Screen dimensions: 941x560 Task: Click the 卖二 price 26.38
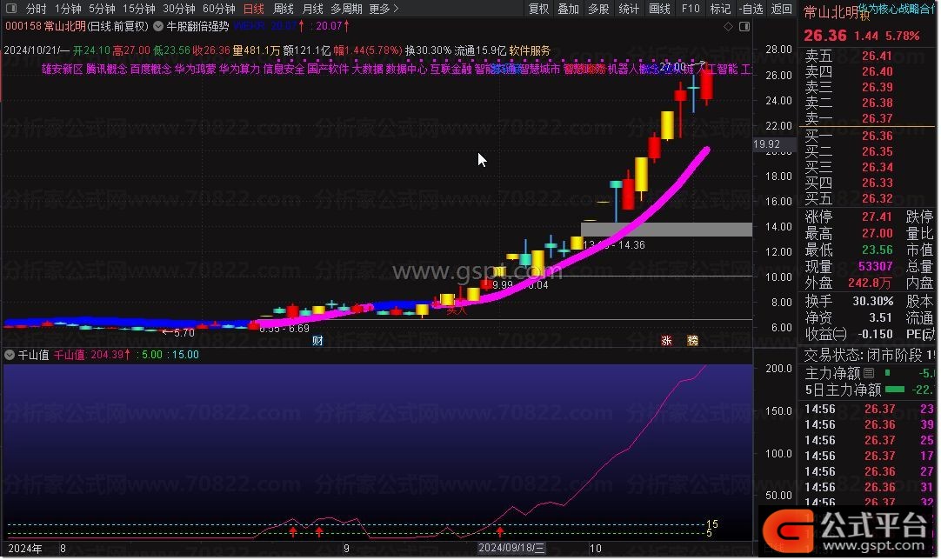click(877, 103)
